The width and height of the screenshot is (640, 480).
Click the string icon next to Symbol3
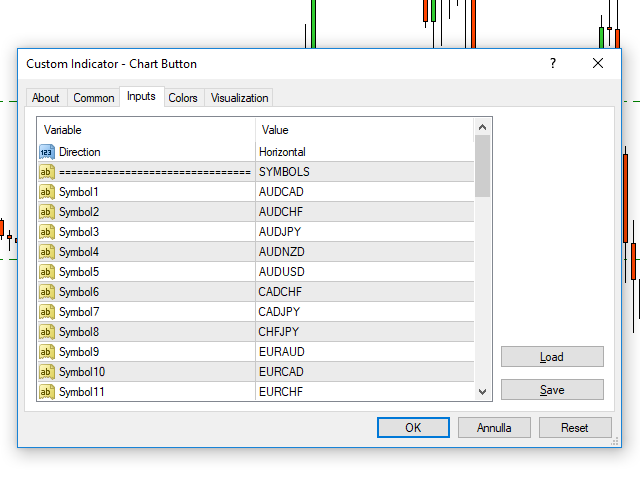tap(47, 232)
